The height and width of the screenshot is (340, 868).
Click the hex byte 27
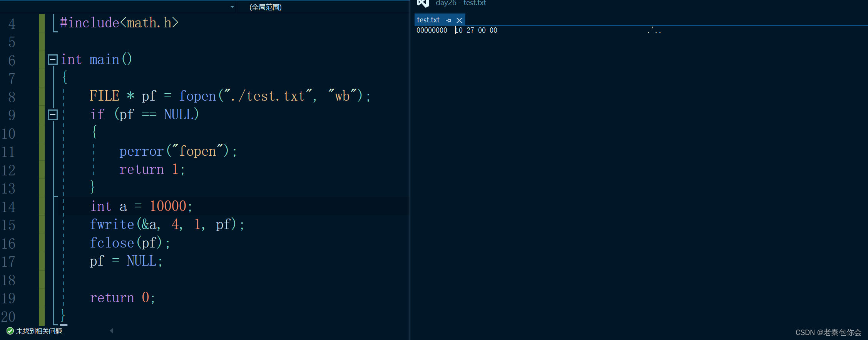[x=470, y=30]
